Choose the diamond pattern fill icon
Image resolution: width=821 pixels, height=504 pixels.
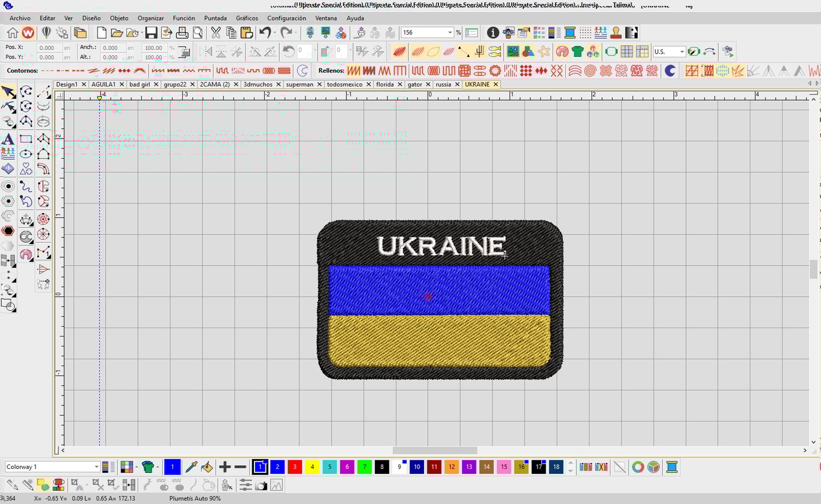541,71
